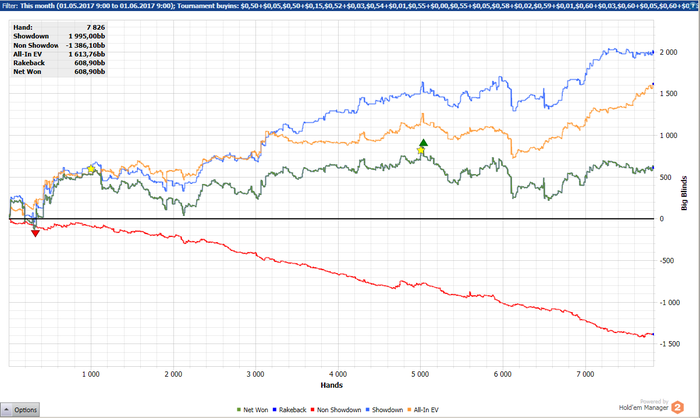Click the Hand value 7 826

coord(96,27)
